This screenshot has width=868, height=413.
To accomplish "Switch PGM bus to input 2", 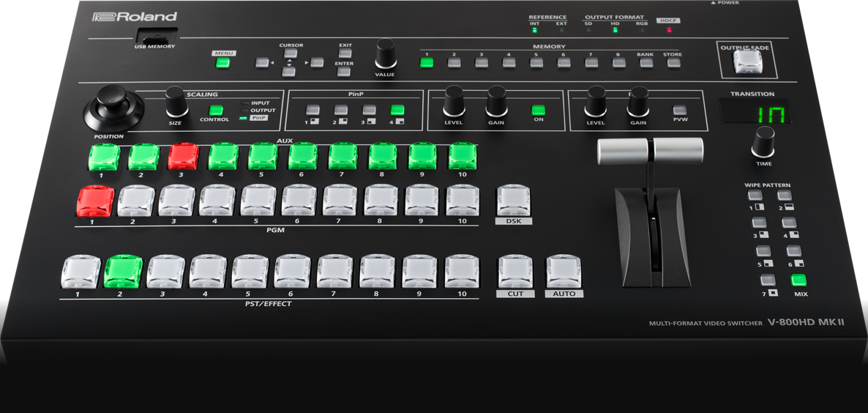I will pyautogui.click(x=136, y=201).
